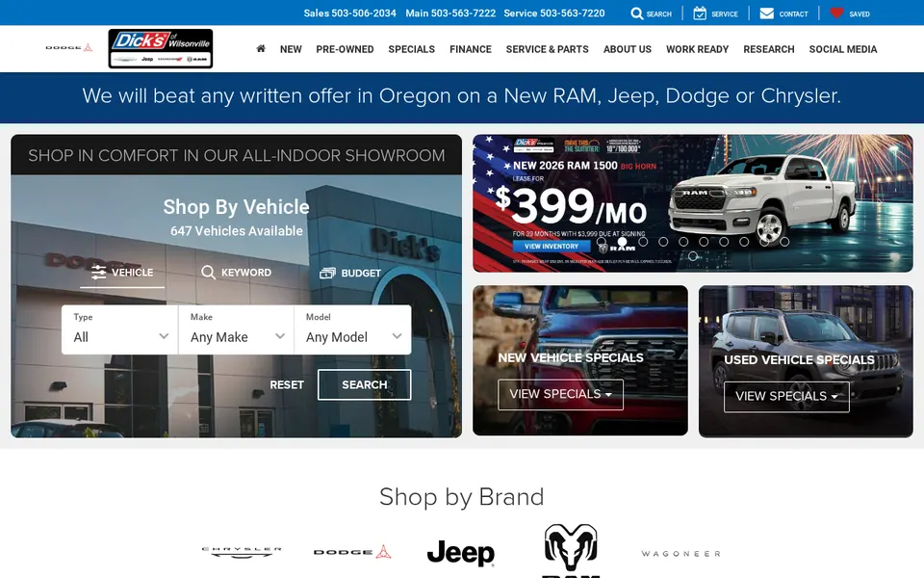Open the SERVICE & PARTS menu
Screen dimensions: 924x578
547,49
